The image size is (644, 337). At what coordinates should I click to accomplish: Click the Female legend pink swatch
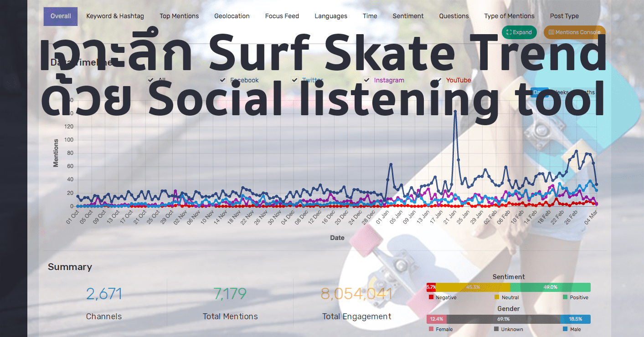click(431, 329)
